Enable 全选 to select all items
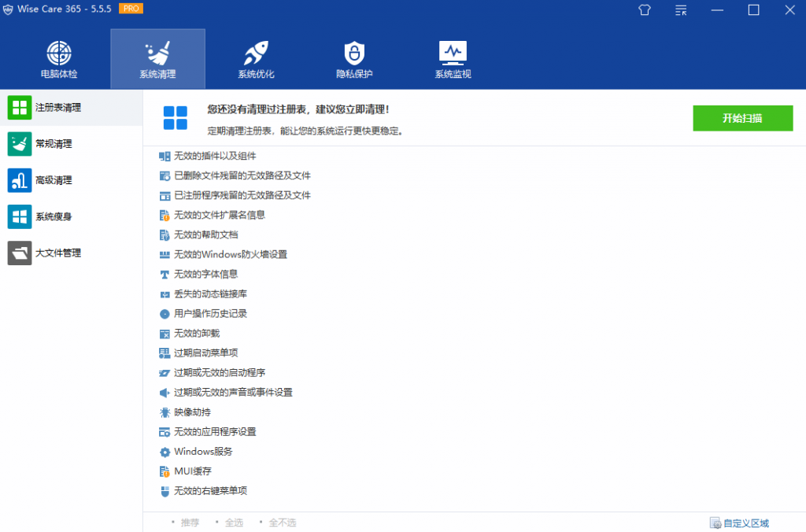 click(x=233, y=522)
